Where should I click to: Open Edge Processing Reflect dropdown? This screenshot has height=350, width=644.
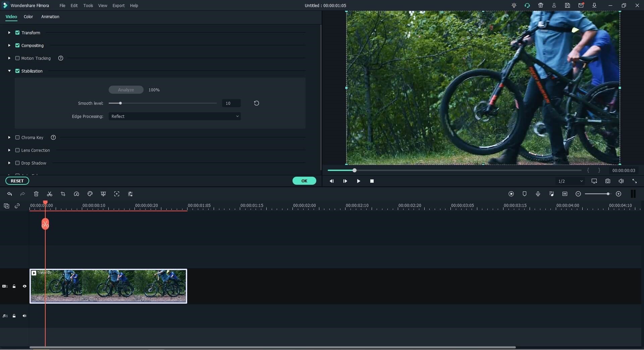tap(174, 116)
